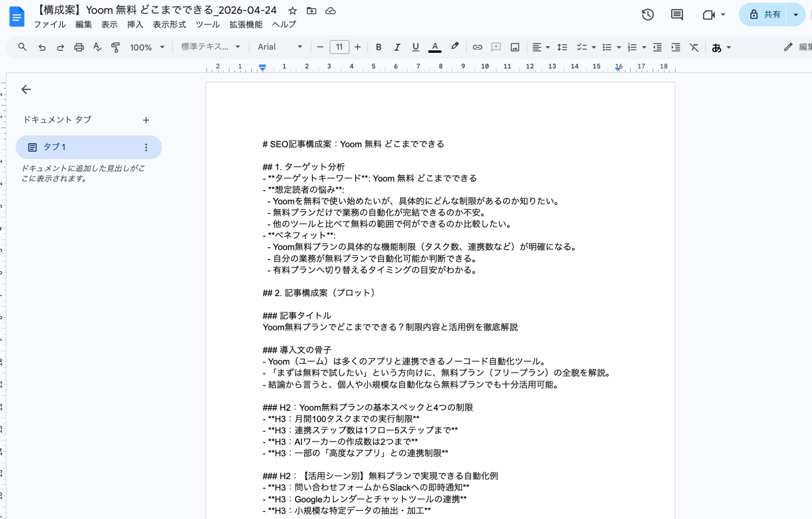Open the text color picker
The height and width of the screenshot is (519, 812).
pos(435,47)
